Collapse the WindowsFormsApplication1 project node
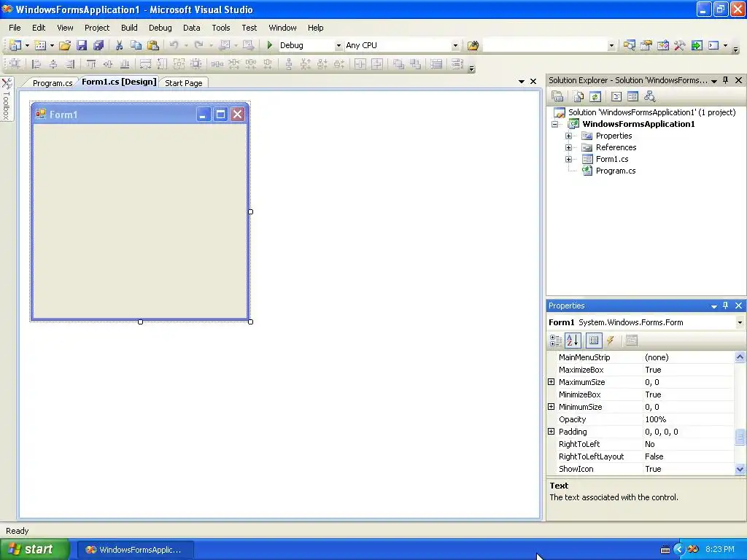This screenshot has width=747, height=560. click(x=554, y=124)
